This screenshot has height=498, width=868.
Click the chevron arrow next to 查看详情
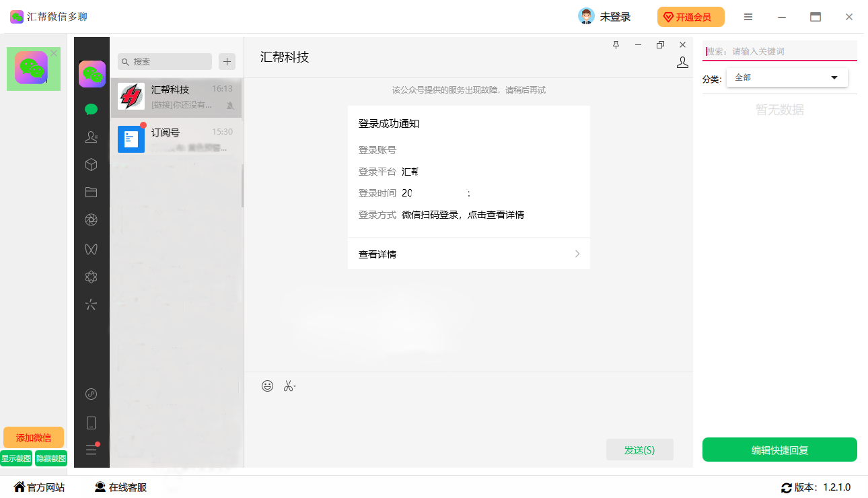[577, 254]
